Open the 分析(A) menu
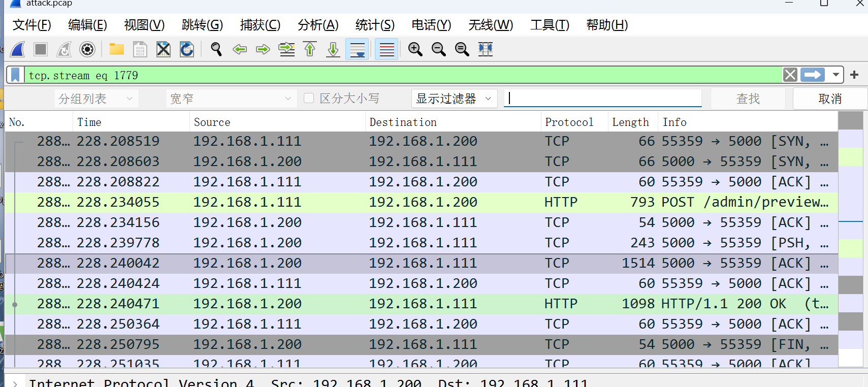The height and width of the screenshot is (387, 868). [318, 25]
